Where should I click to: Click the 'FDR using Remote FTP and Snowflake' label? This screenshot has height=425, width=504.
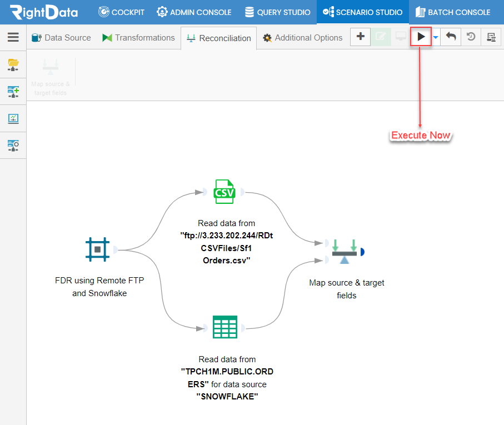99,287
